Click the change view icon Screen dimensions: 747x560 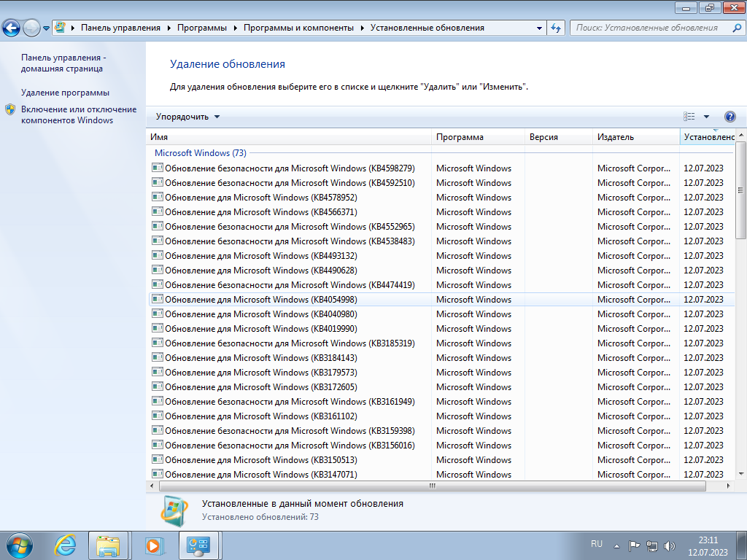[x=689, y=117]
